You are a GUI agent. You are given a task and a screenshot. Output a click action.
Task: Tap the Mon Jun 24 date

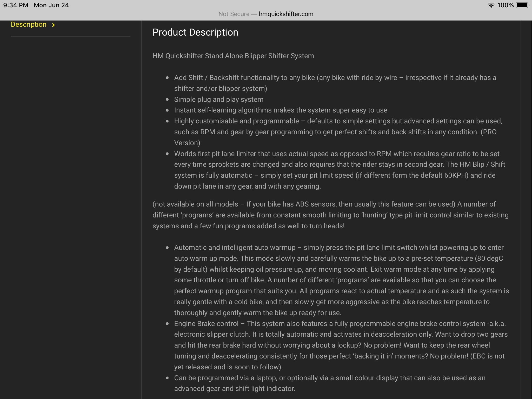(x=51, y=5)
